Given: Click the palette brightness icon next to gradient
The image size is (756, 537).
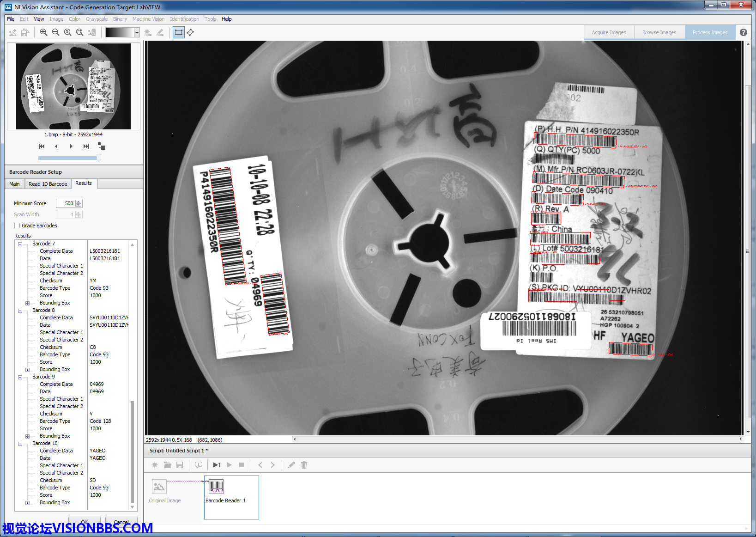Looking at the screenshot, I should [x=148, y=32].
